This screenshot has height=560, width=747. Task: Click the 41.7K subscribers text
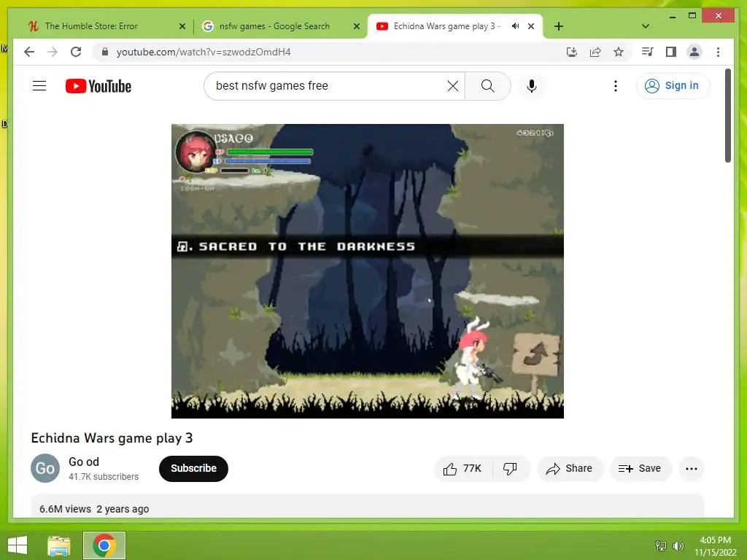pos(104,477)
